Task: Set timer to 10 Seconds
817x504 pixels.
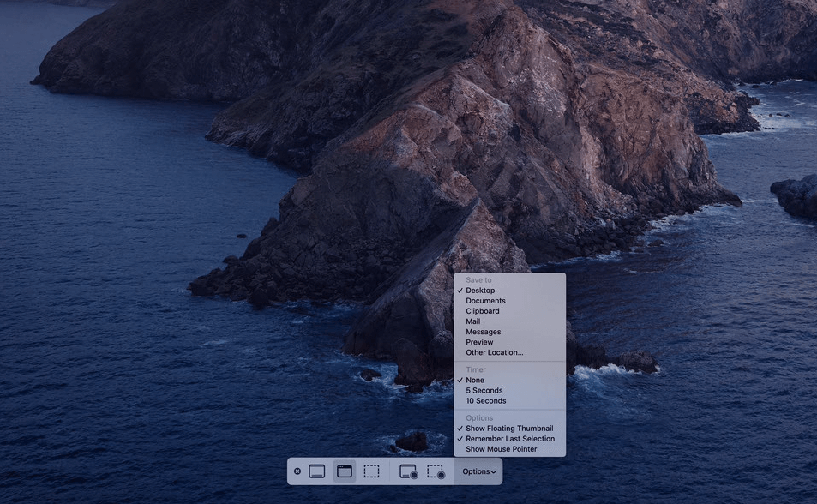Action: [486, 400]
